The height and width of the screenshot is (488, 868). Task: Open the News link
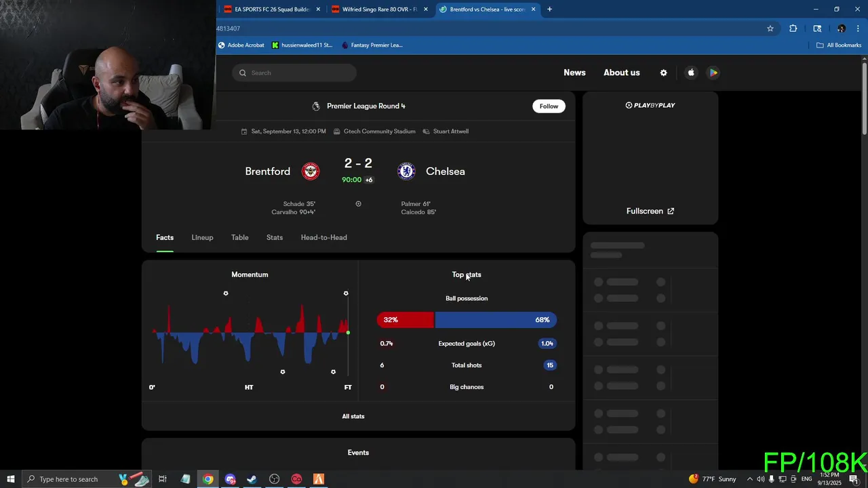(574, 73)
